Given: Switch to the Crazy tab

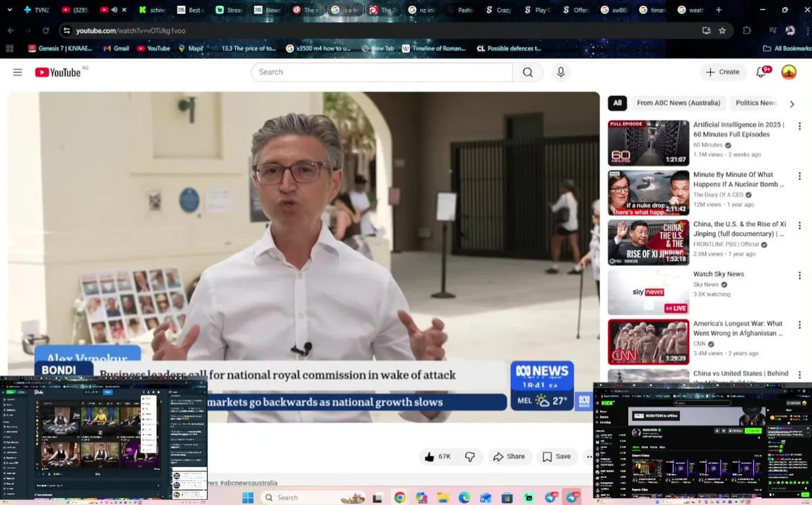Looking at the screenshot, I should click(x=499, y=10).
